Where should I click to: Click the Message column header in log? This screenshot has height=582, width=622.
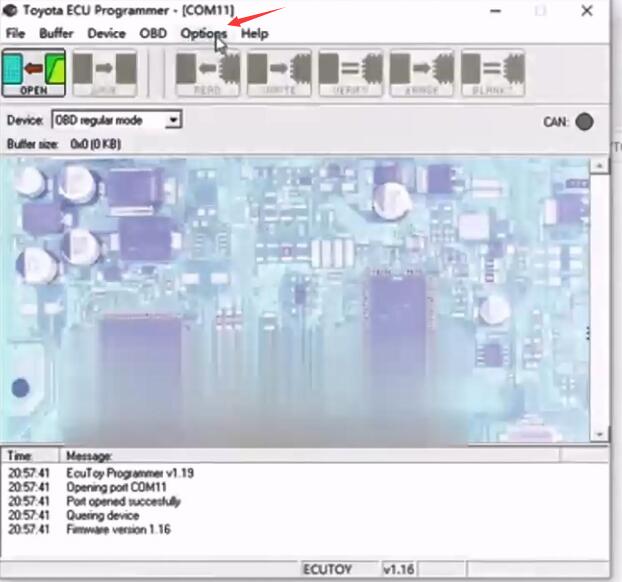309,456
